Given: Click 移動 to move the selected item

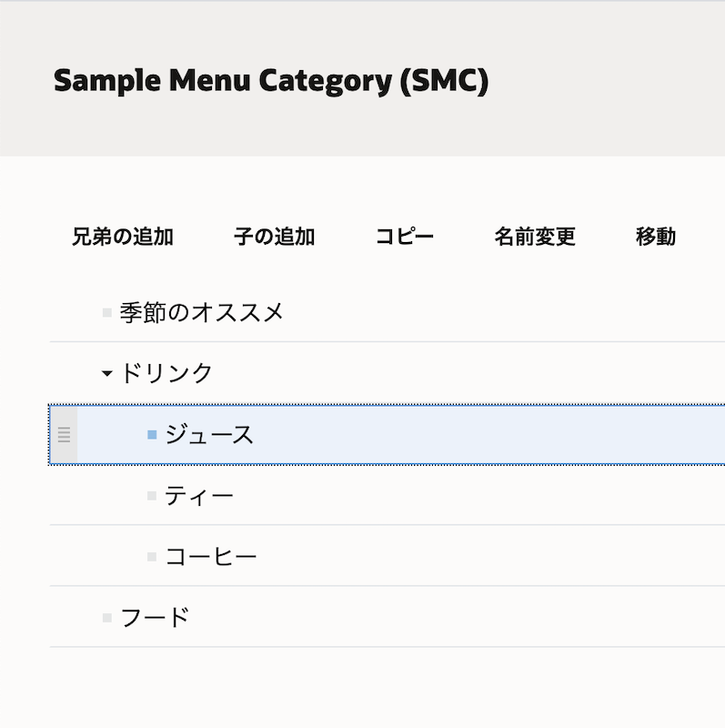Looking at the screenshot, I should coord(657,237).
